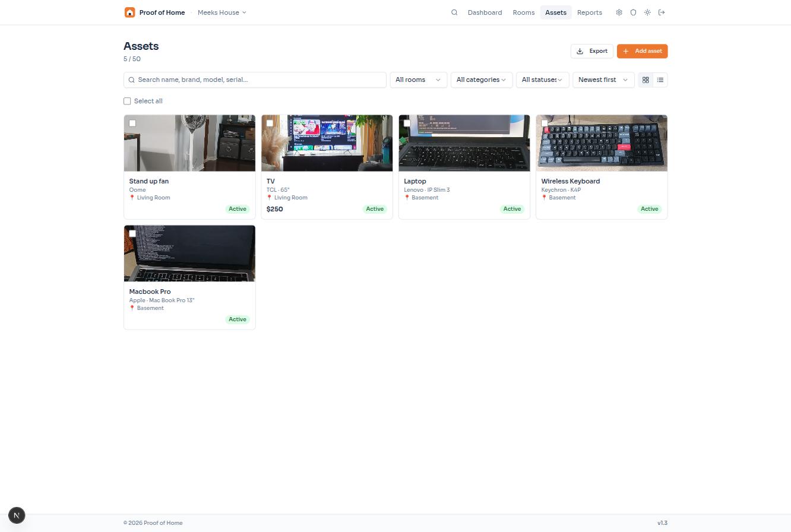Click the Active badge on Laptop card

coord(512,209)
